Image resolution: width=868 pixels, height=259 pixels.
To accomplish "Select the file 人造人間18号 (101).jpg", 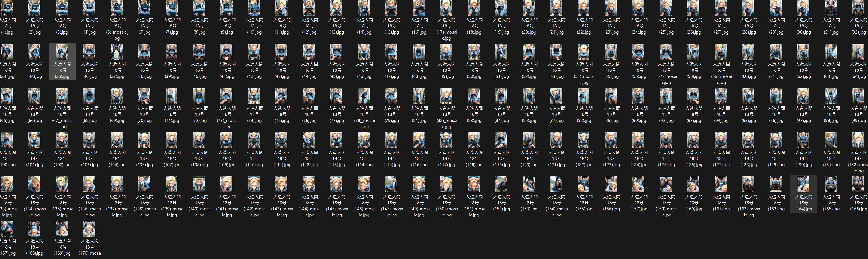I will tap(34, 150).
